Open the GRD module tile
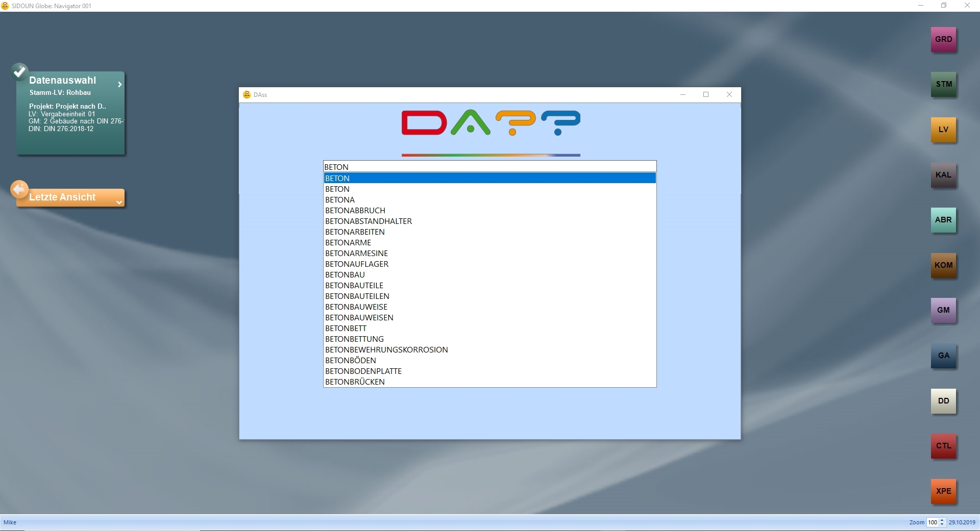The height and width of the screenshot is (531, 980). pyautogui.click(x=943, y=39)
